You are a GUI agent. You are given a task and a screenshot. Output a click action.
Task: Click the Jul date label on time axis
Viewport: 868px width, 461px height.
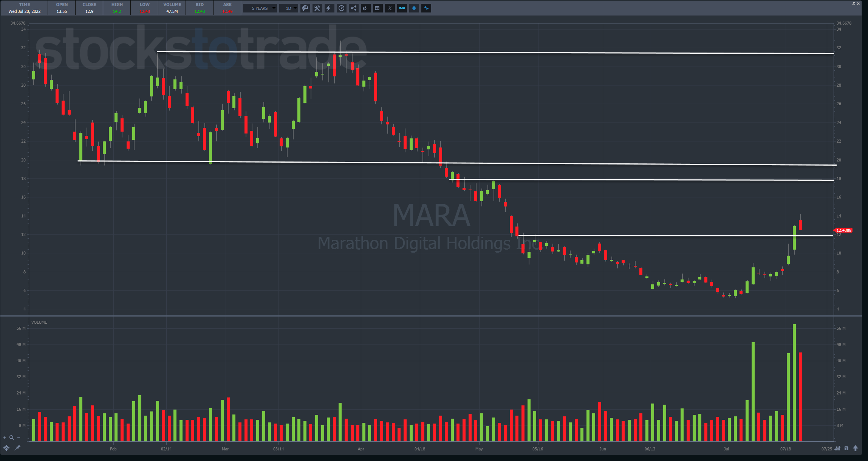click(726, 449)
